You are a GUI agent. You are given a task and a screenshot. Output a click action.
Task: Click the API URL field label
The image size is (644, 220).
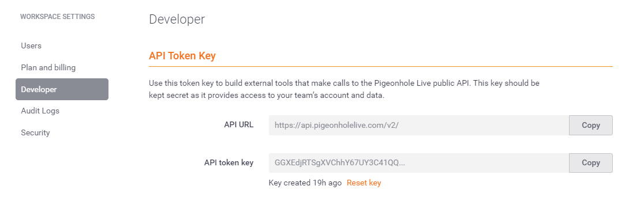[x=239, y=124]
